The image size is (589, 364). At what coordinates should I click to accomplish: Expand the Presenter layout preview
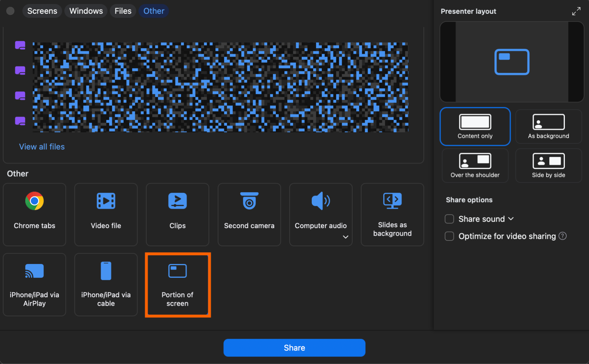click(576, 11)
